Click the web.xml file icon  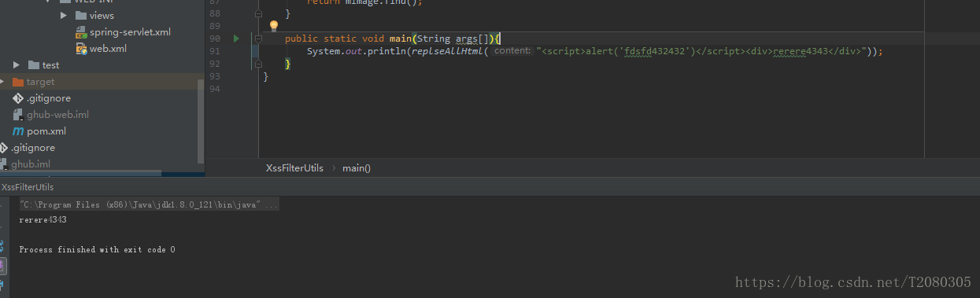[x=81, y=49]
